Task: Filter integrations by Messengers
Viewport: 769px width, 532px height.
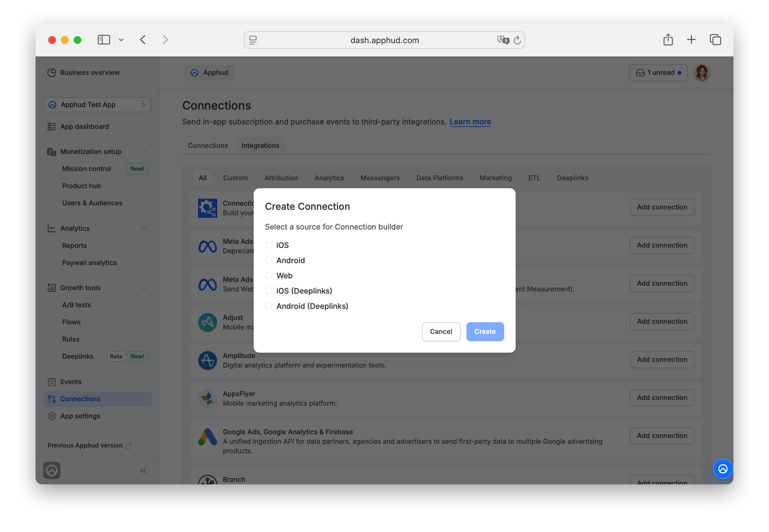Action: pos(380,178)
